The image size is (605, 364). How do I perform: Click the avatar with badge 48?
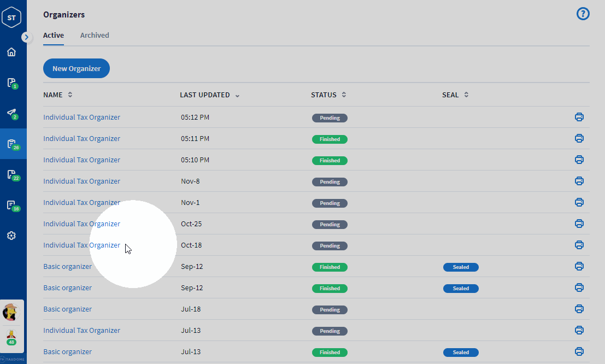tap(11, 337)
